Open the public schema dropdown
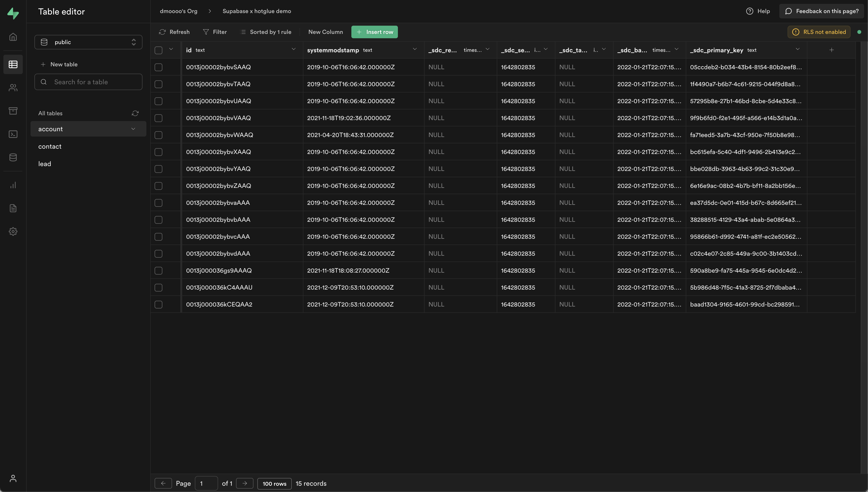 pyautogui.click(x=88, y=42)
